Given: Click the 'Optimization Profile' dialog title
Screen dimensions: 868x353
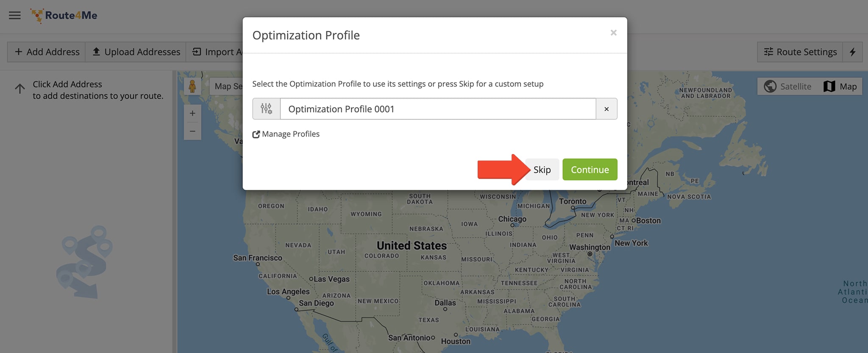Looking at the screenshot, I should coord(306,35).
